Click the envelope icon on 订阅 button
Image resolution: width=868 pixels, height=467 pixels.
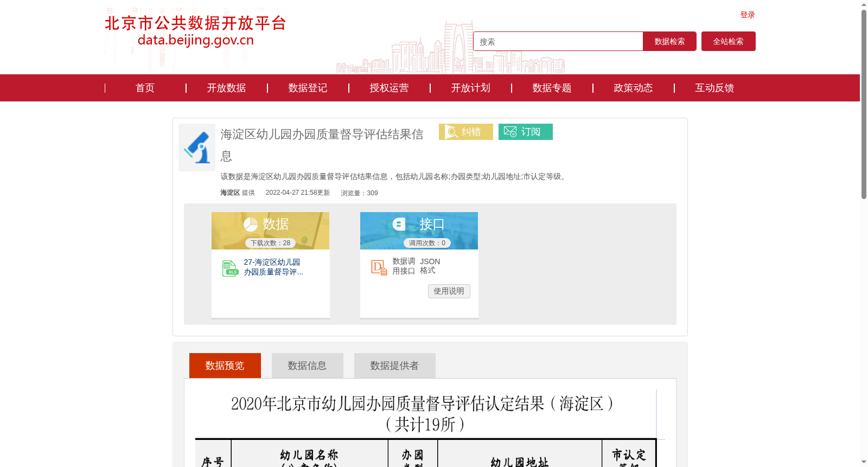click(510, 132)
